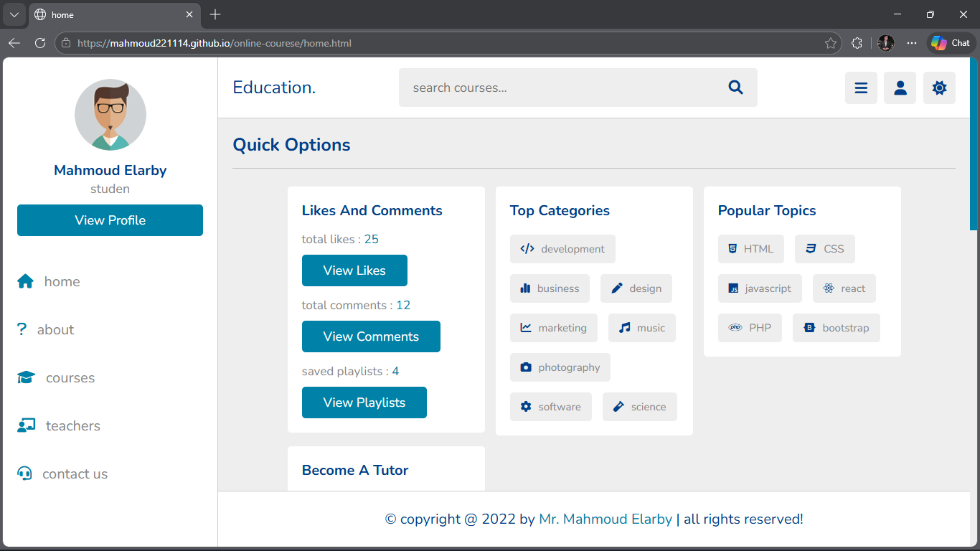The image size is (980, 551).
Task: Open the View Profile button
Action: (110, 220)
